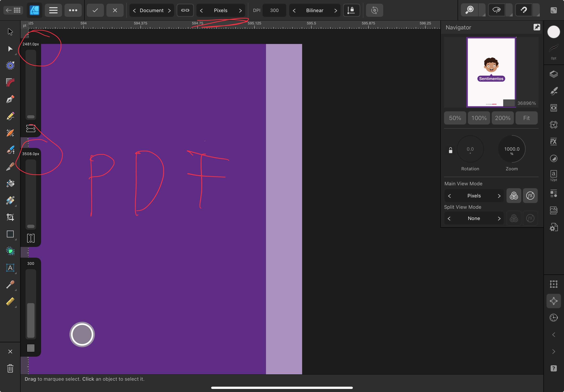
Task: Open the History studio clock icon
Action: click(x=554, y=318)
